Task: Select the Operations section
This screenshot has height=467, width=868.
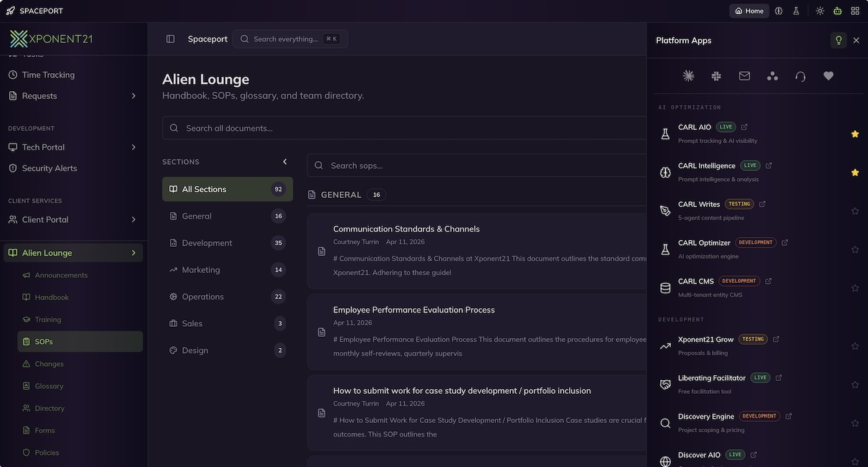Action: point(228,296)
